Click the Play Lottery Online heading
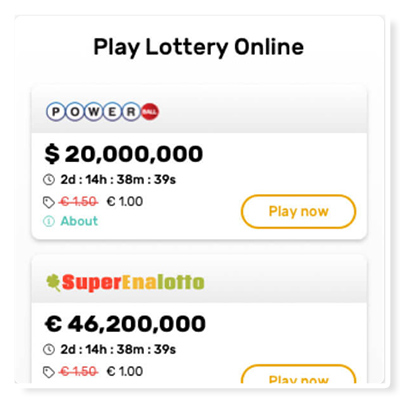Image resolution: width=400 pixels, height=400 pixels. coord(199,48)
